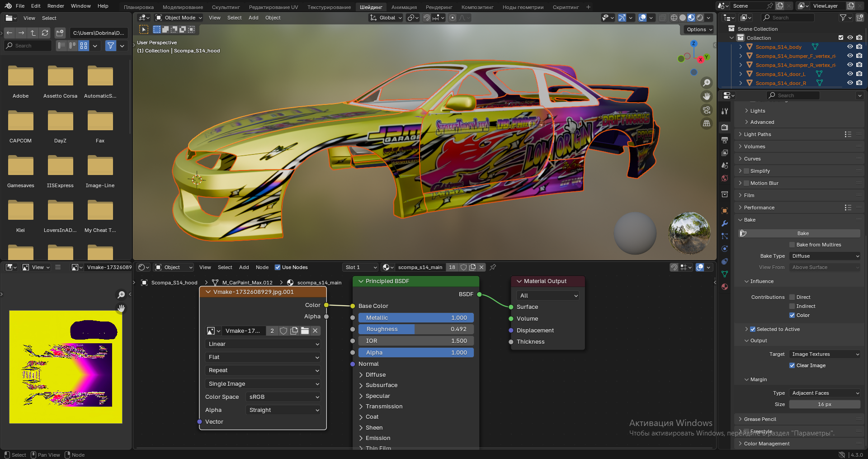Refresh file browser listing
Screen dimensions: 868x459
coord(45,33)
